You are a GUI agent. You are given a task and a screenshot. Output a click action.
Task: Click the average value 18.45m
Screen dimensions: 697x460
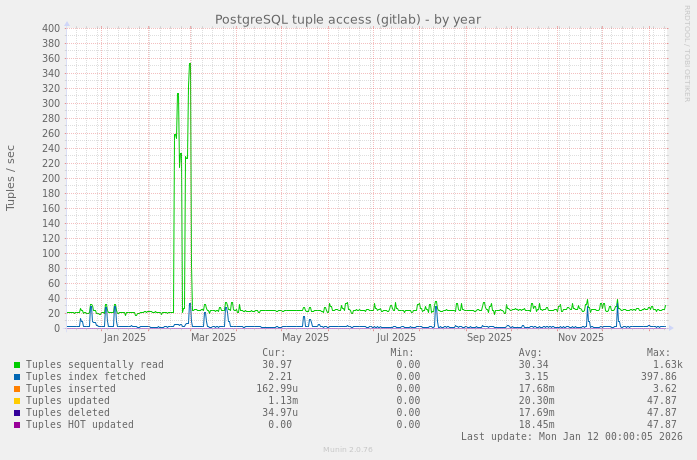coord(537,425)
